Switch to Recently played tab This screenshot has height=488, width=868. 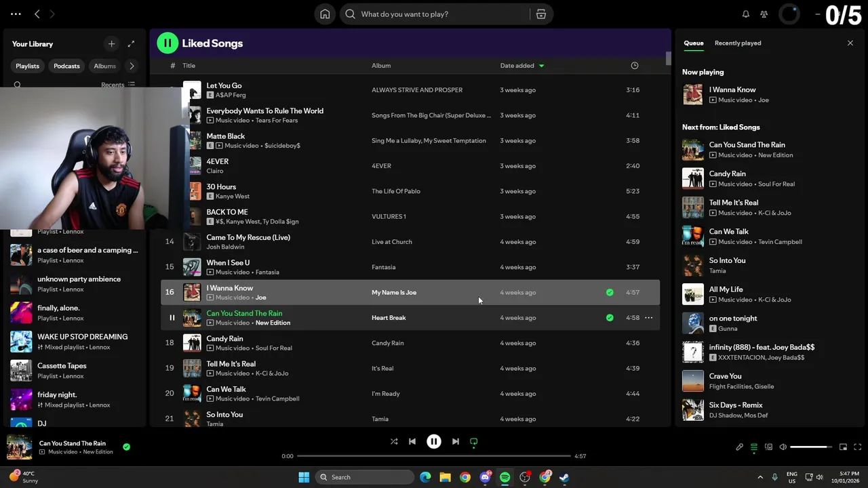coord(738,43)
